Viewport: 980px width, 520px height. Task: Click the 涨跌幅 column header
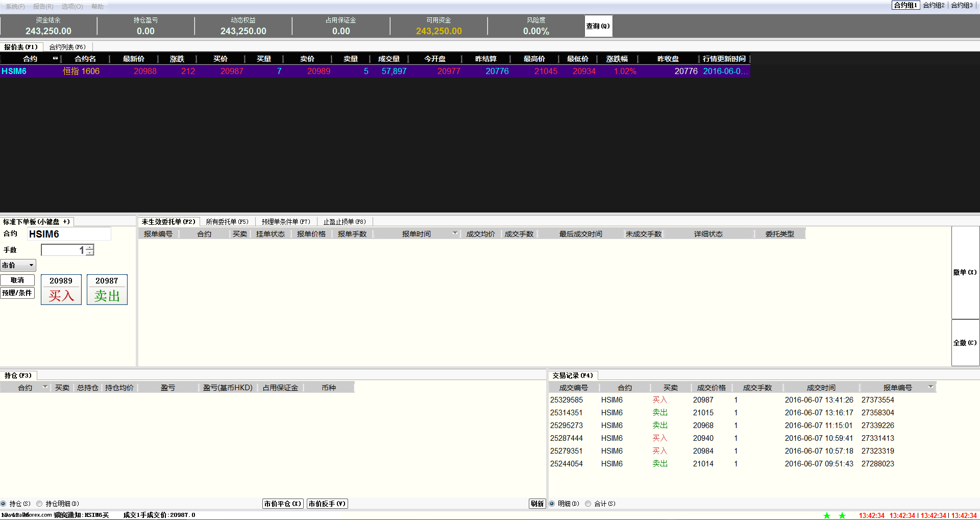pos(617,59)
